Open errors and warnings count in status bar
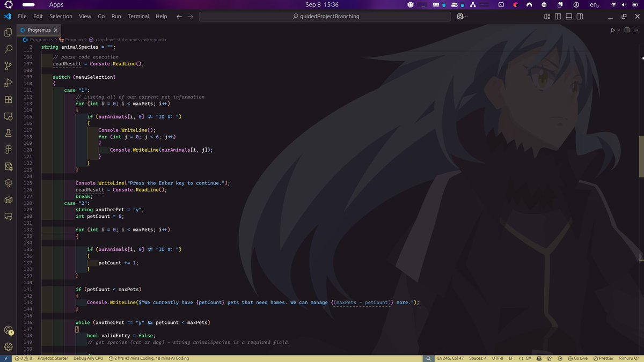Screen dimensions: 644x362 click(x=23, y=358)
